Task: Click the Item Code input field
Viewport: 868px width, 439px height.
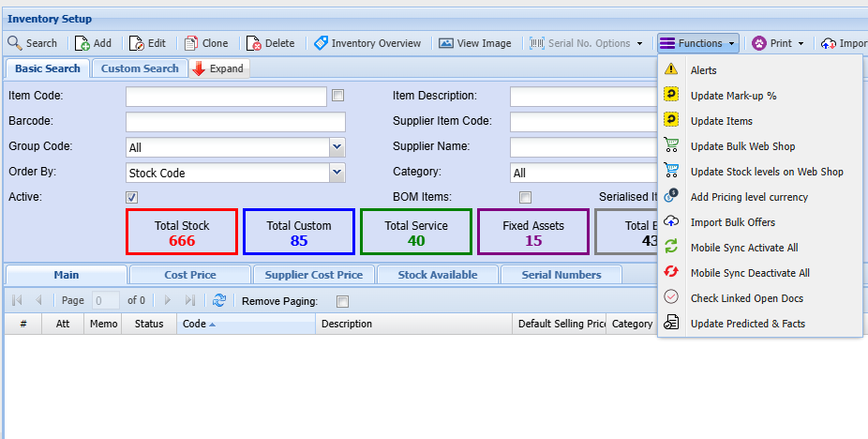Action: coord(226,97)
